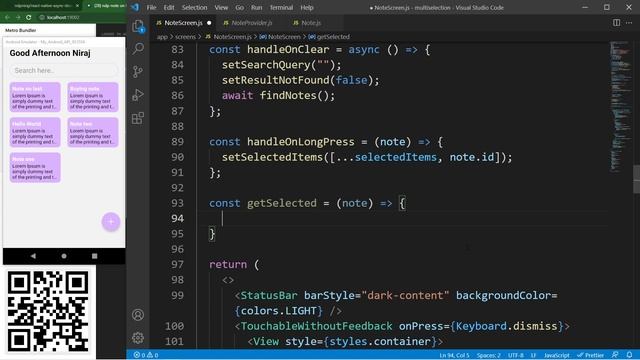Tap the Android back navigation button
This screenshot has height=360, width=640.
[x=33, y=256]
